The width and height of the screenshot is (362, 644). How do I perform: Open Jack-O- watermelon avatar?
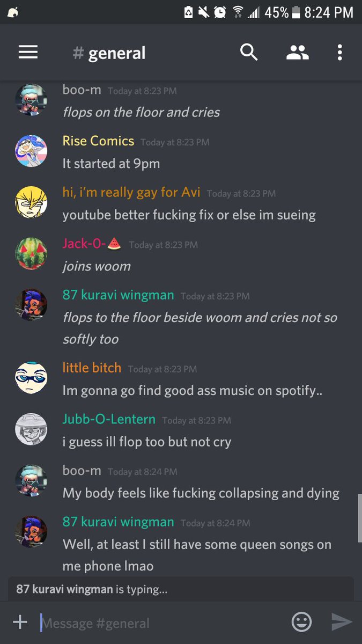point(31,253)
